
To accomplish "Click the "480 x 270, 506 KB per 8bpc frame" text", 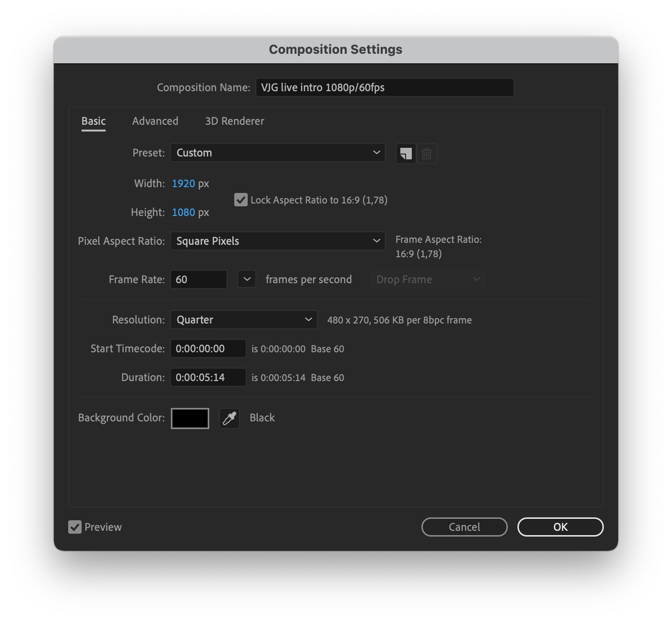I will [x=399, y=320].
